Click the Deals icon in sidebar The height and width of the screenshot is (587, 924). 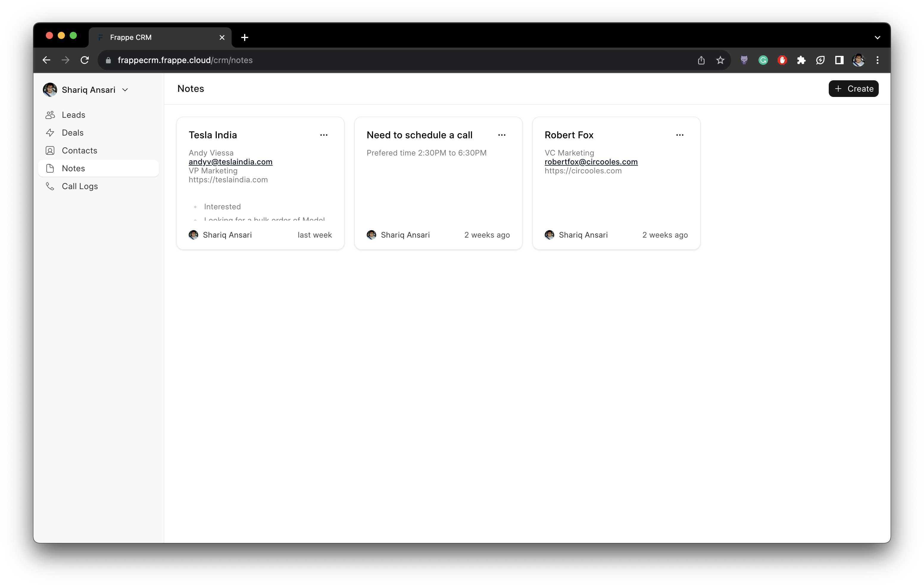coord(51,132)
